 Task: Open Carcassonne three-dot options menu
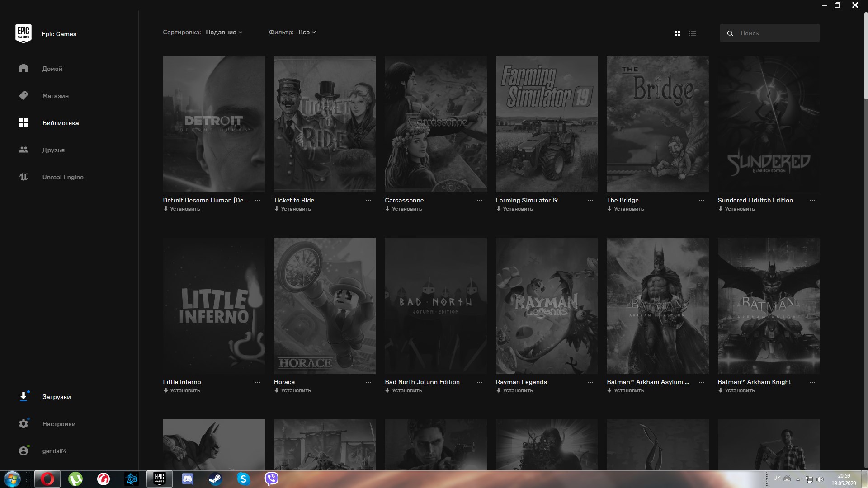point(480,201)
